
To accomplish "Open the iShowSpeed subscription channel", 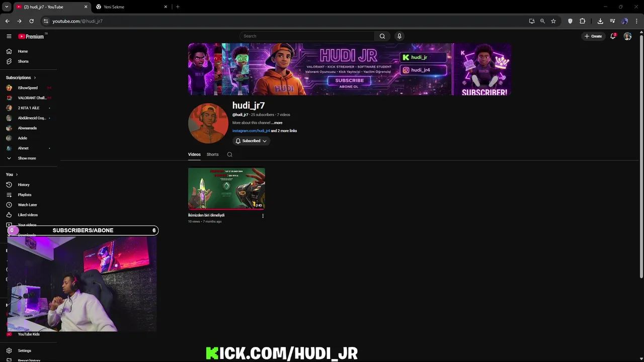I will coord(28,88).
